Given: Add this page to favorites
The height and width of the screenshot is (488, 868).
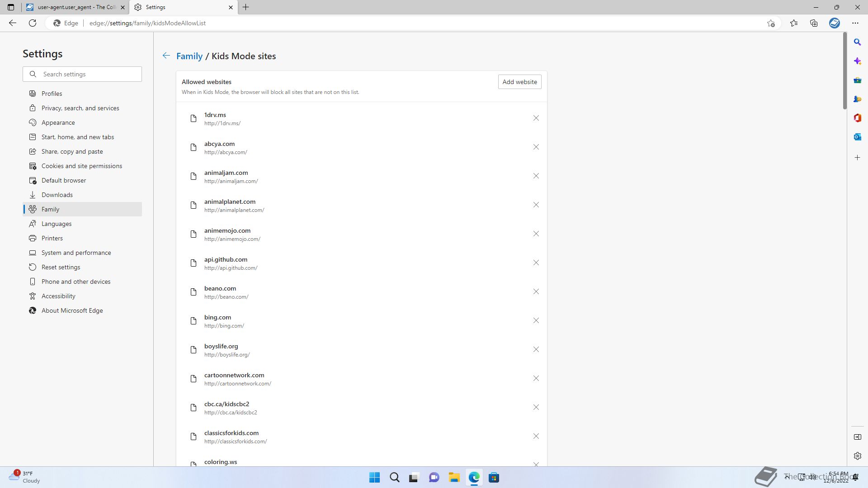Looking at the screenshot, I should click(x=771, y=23).
